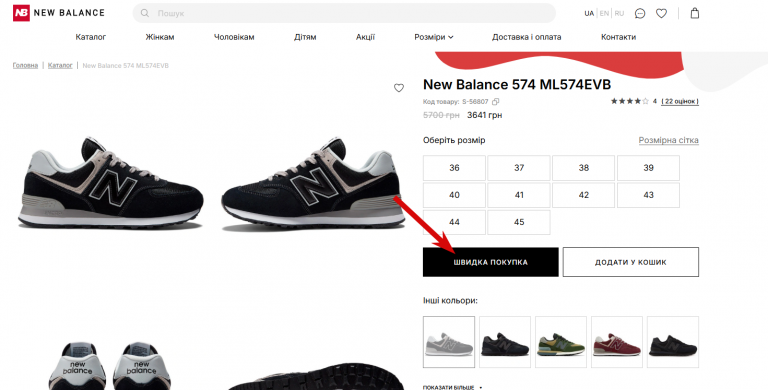Open right side-view sneaker photo
The width and height of the screenshot is (768, 390).
[313, 184]
